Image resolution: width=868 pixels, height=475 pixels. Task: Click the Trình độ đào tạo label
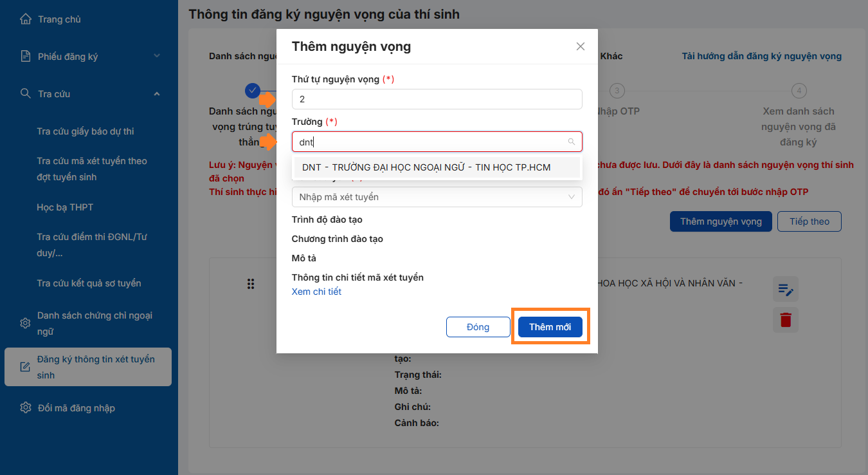pyautogui.click(x=327, y=219)
